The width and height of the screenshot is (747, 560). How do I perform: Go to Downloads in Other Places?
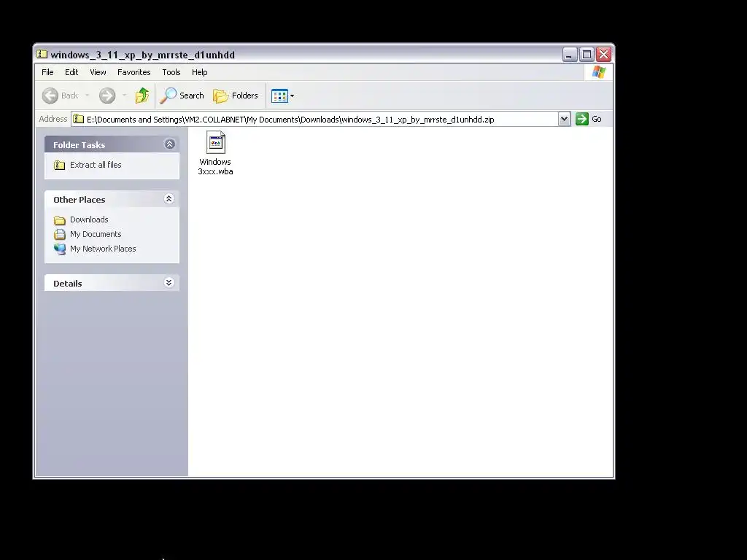[x=89, y=219]
